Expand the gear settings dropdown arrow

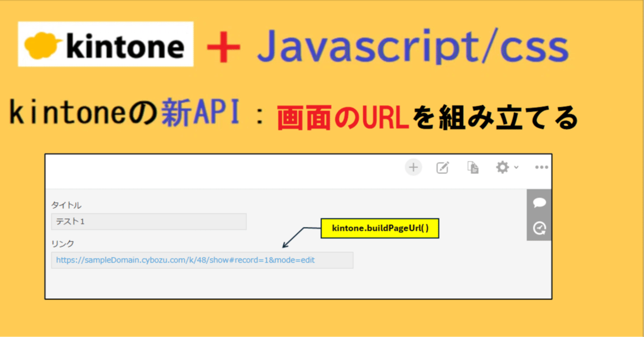(516, 167)
